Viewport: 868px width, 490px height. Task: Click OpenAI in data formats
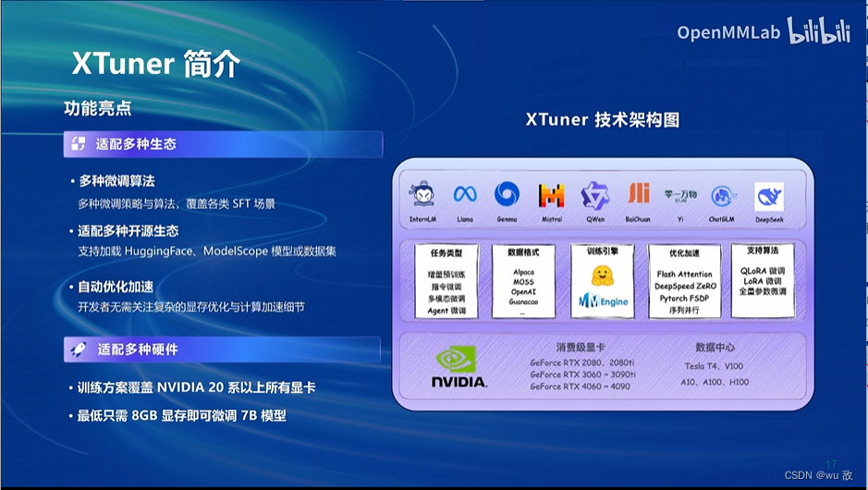point(523,292)
